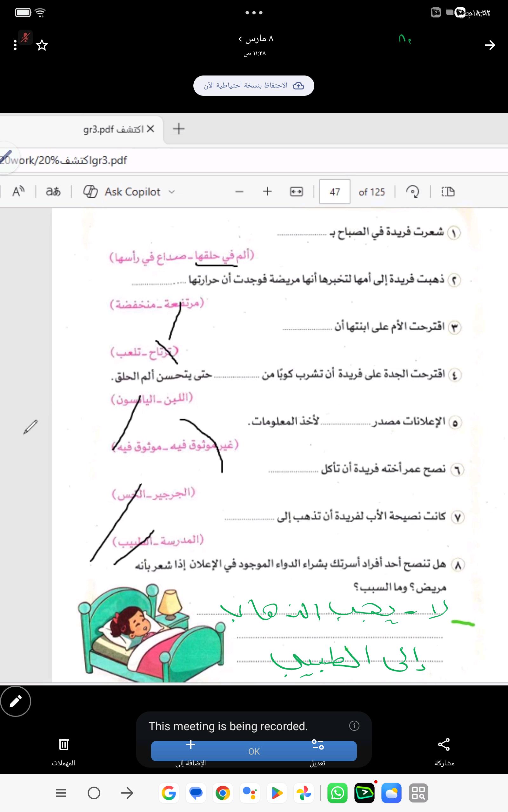This screenshot has height=812, width=508.
Task: Click the PDF address bar URL
Action: pos(63,160)
